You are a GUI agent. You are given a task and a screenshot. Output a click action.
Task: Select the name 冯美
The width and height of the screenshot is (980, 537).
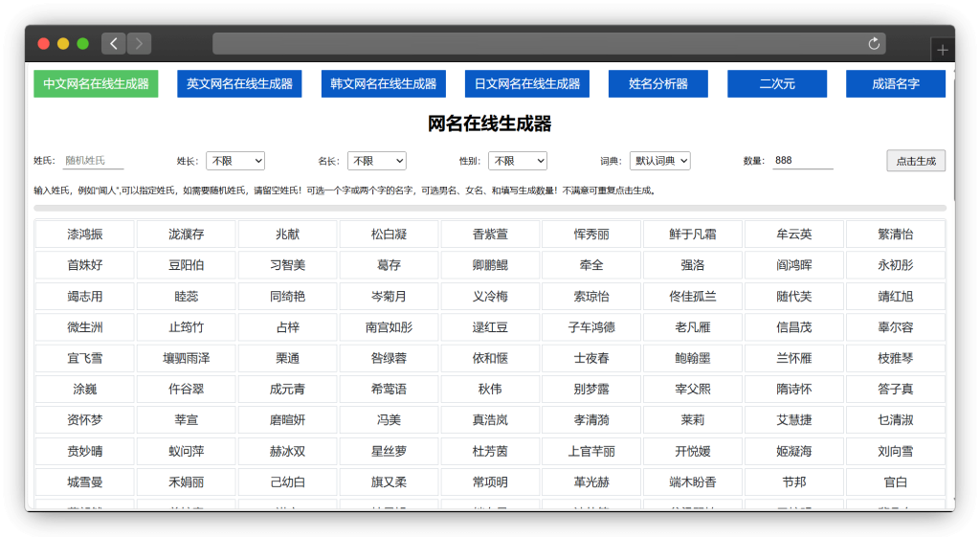click(389, 420)
